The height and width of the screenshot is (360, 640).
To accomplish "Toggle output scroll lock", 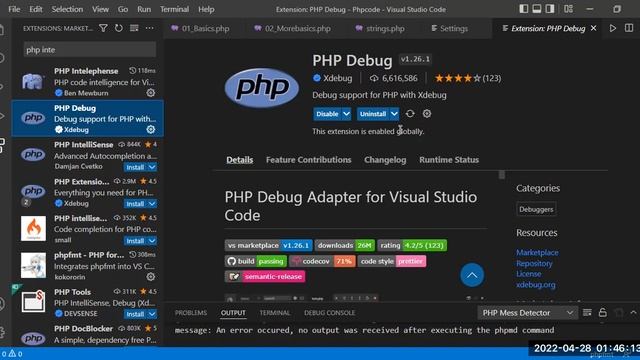I will tap(602, 313).
